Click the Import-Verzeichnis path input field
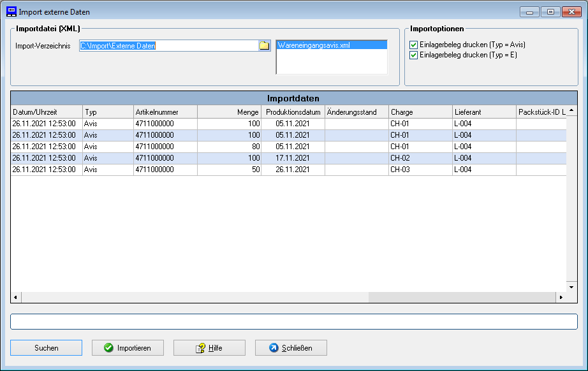The width and height of the screenshot is (588, 371). pos(168,45)
